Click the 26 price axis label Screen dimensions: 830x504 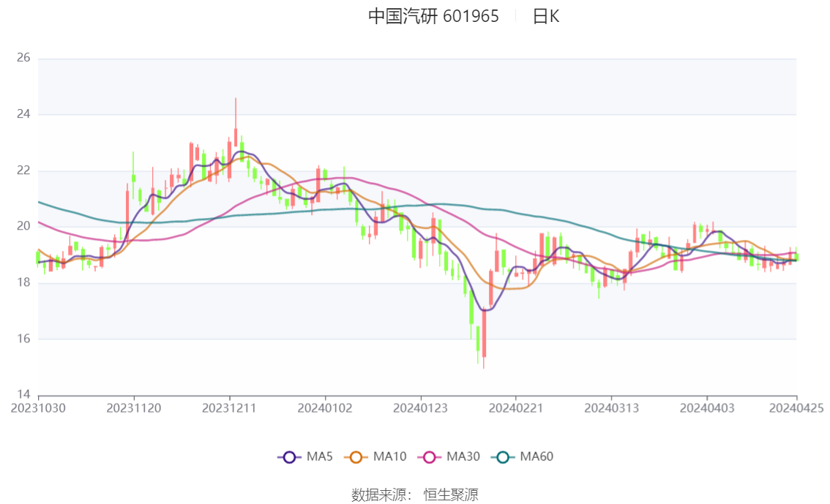23,58
